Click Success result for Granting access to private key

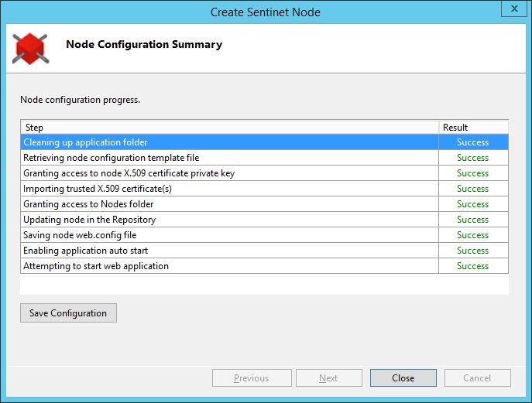(x=472, y=173)
